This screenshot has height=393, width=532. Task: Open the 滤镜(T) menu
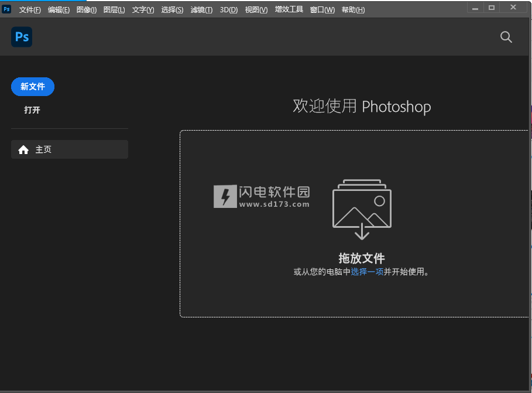click(x=201, y=10)
